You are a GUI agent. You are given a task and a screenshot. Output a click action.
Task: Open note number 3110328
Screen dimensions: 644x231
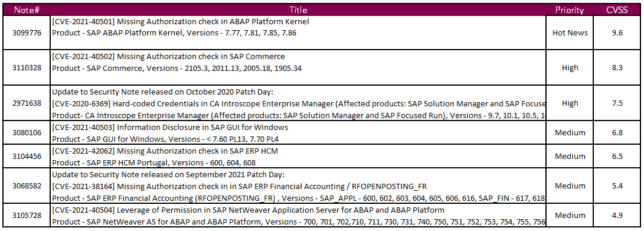pyautogui.click(x=27, y=68)
